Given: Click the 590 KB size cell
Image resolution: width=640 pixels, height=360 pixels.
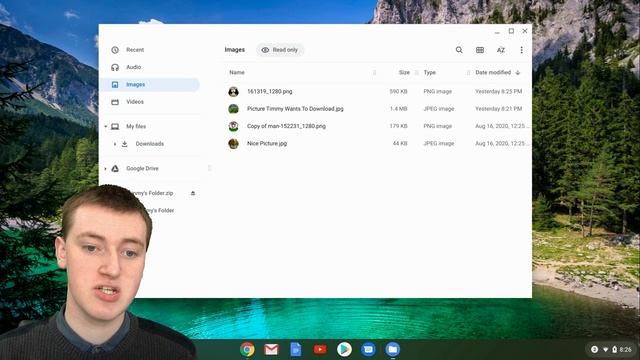Looking at the screenshot, I should [x=398, y=91].
